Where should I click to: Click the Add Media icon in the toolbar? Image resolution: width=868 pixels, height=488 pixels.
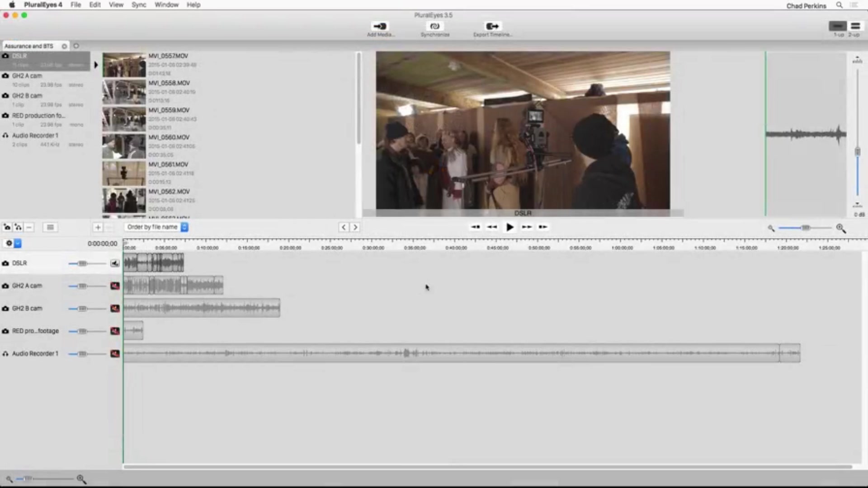[379, 26]
